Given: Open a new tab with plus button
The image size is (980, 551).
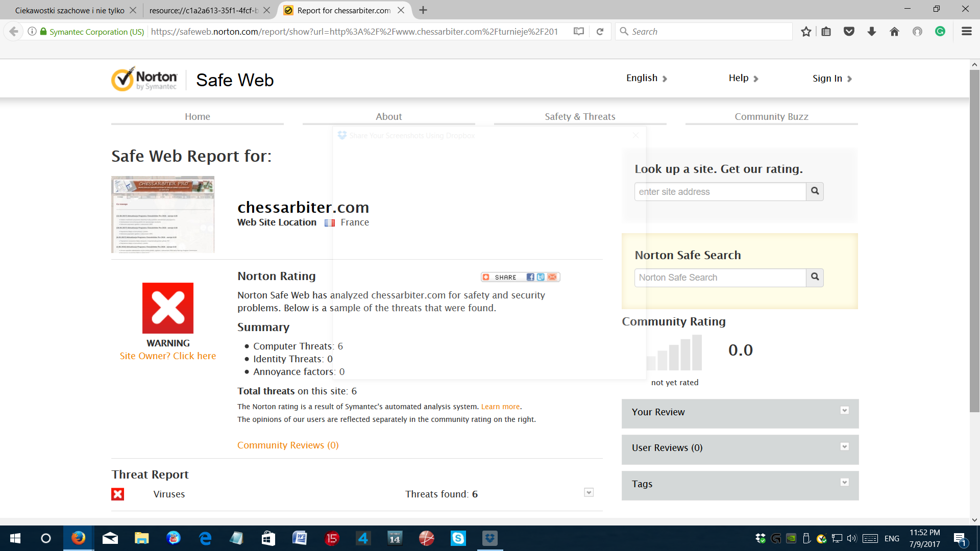Looking at the screenshot, I should (x=423, y=10).
